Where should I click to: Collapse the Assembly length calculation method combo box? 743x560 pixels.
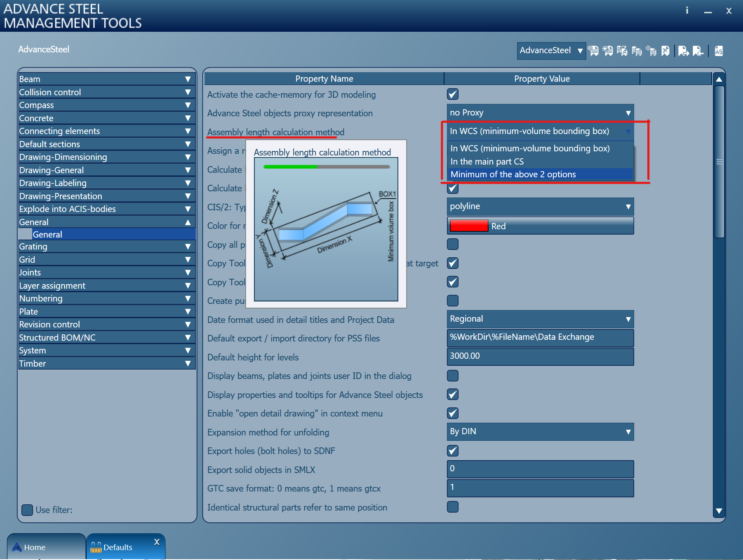(540, 131)
